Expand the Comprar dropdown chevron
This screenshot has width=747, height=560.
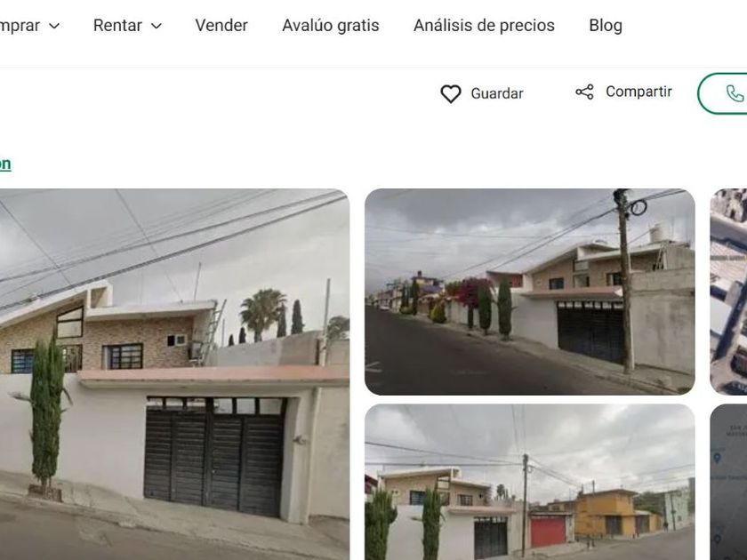(x=55, y=26)
